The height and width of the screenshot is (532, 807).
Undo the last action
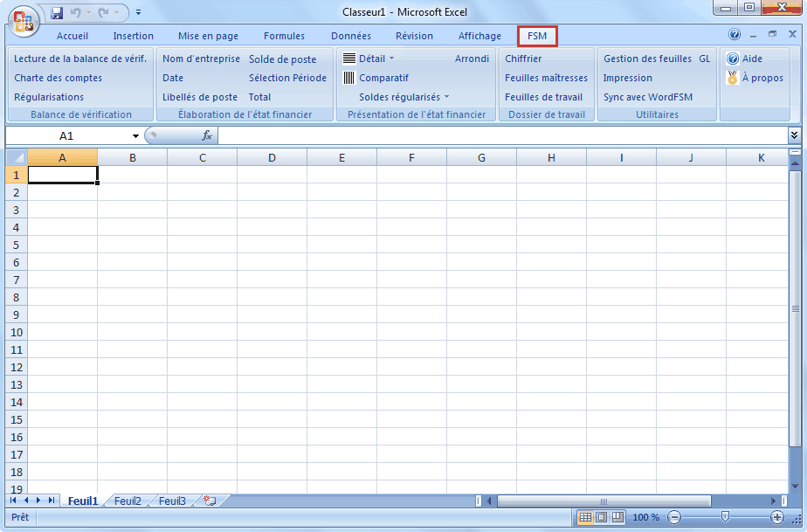75,12
